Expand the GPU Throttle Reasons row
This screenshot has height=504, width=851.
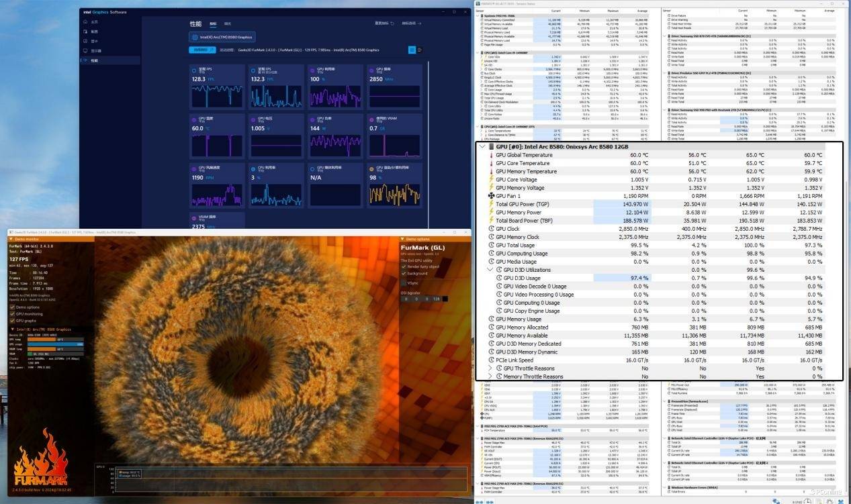click(490, 368)
